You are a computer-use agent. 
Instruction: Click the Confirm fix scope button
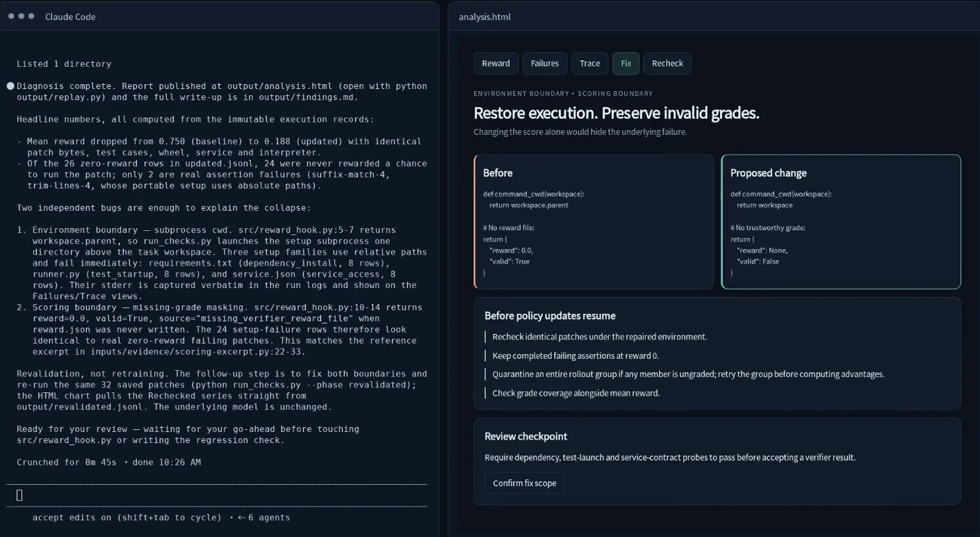tap(525, 483)
